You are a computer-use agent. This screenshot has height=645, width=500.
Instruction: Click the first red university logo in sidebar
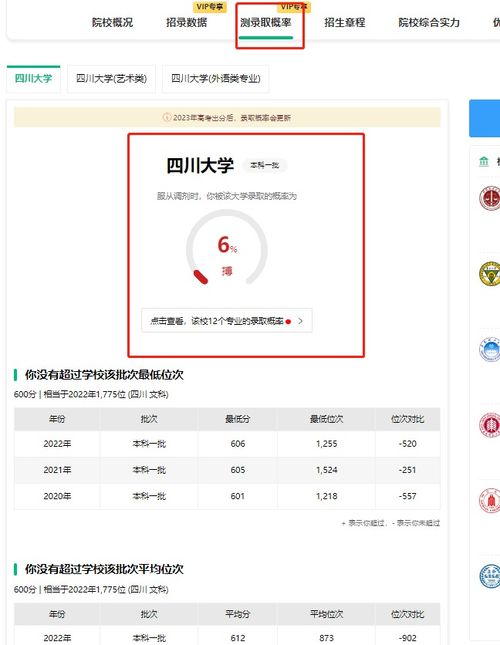point(490,197)
